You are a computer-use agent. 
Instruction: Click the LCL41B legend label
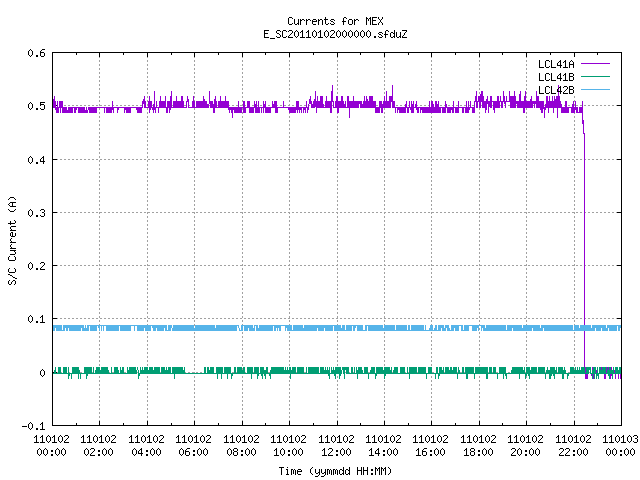click(x=556, y=77)
